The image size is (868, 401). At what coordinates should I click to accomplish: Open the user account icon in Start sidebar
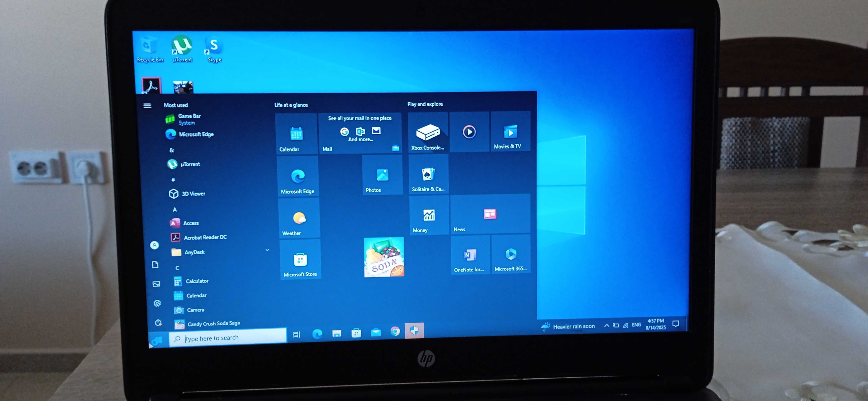coord(154,245)
